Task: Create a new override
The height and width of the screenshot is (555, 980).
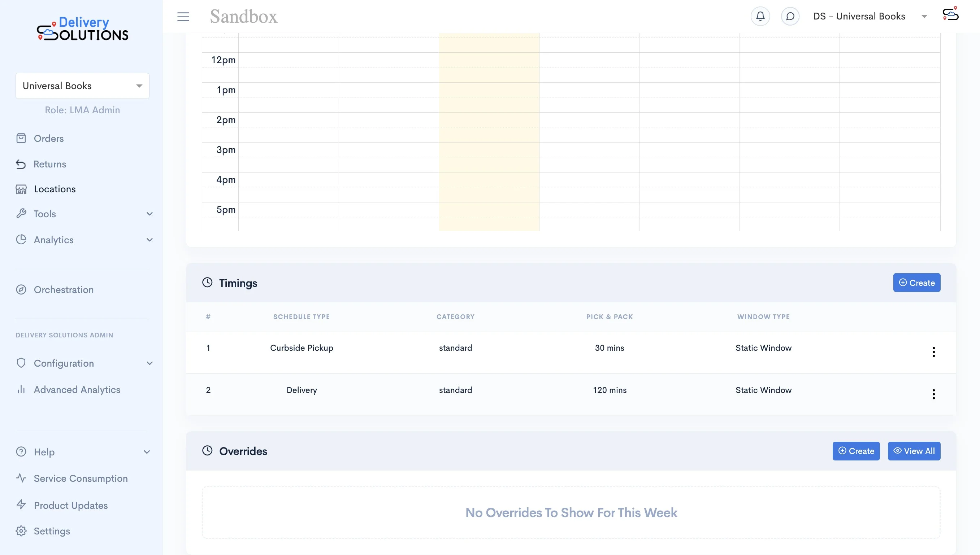Action: pos(856,451)
